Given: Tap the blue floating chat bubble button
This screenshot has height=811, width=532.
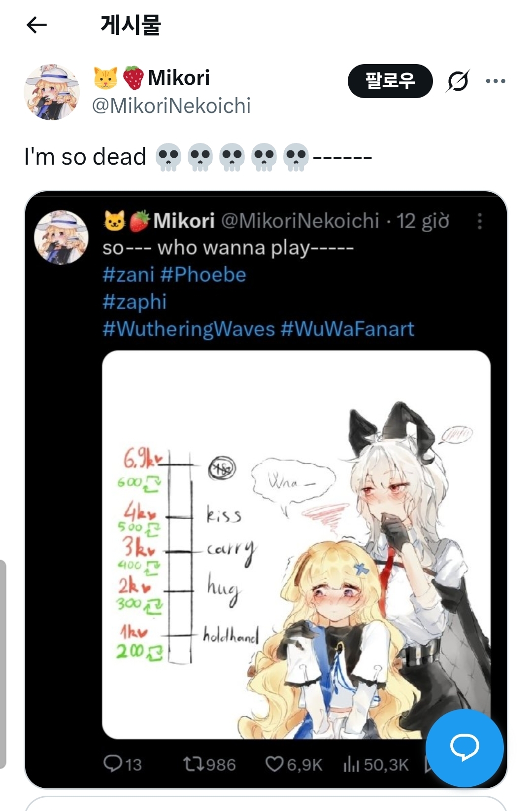Looking at the screenshot, I should tap(465, 747).
